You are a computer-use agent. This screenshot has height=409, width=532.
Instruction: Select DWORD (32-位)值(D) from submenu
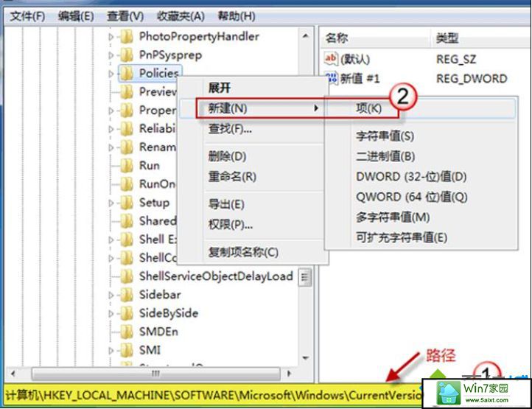pos(411,177)
